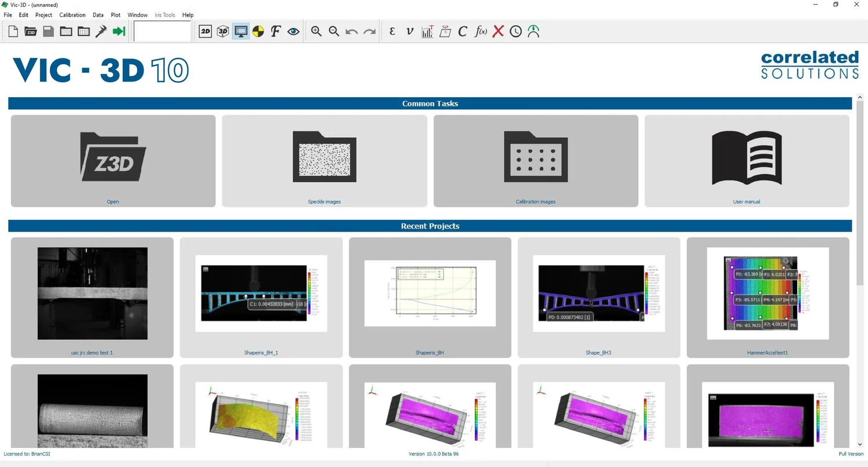868x467 pixels.
Task: Click the calibration caliper tool icon
Action: click(x=101, y=31)
